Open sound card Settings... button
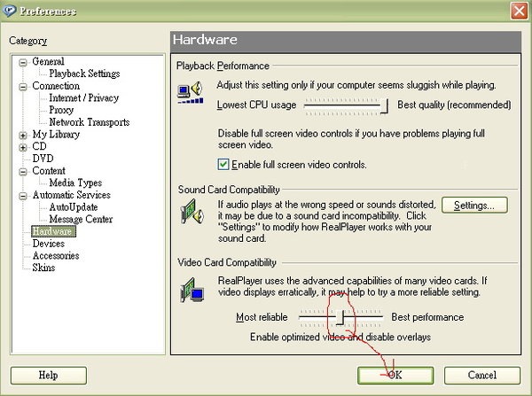 [474, 206]
